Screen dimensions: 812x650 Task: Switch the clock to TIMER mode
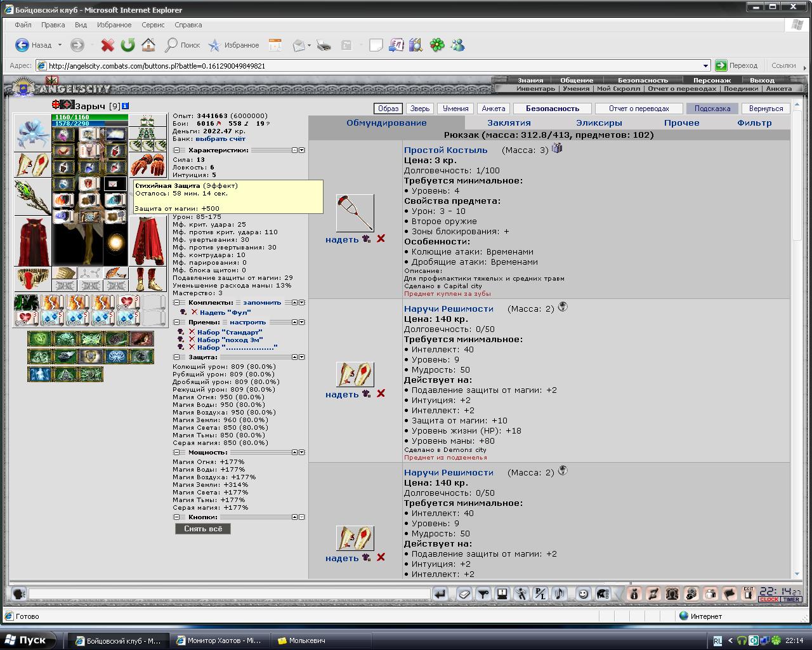(790, 599)
